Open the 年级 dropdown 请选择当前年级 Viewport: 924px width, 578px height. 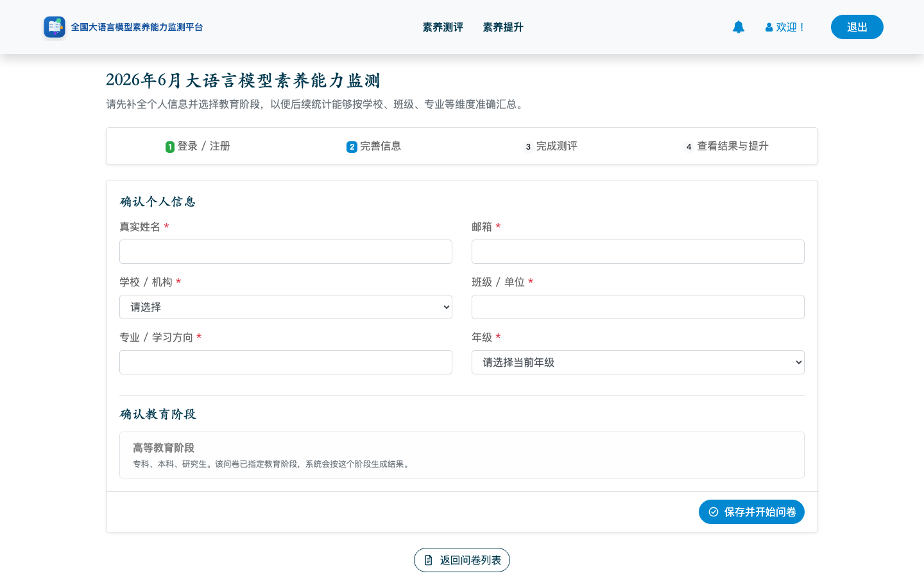(x=638, y=362)
